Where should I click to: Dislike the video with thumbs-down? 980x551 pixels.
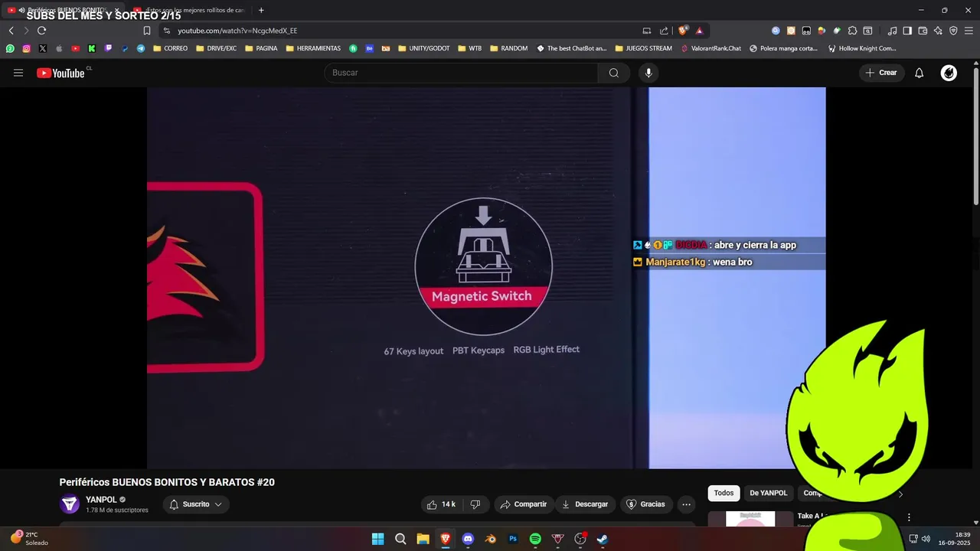click(475, 504)
